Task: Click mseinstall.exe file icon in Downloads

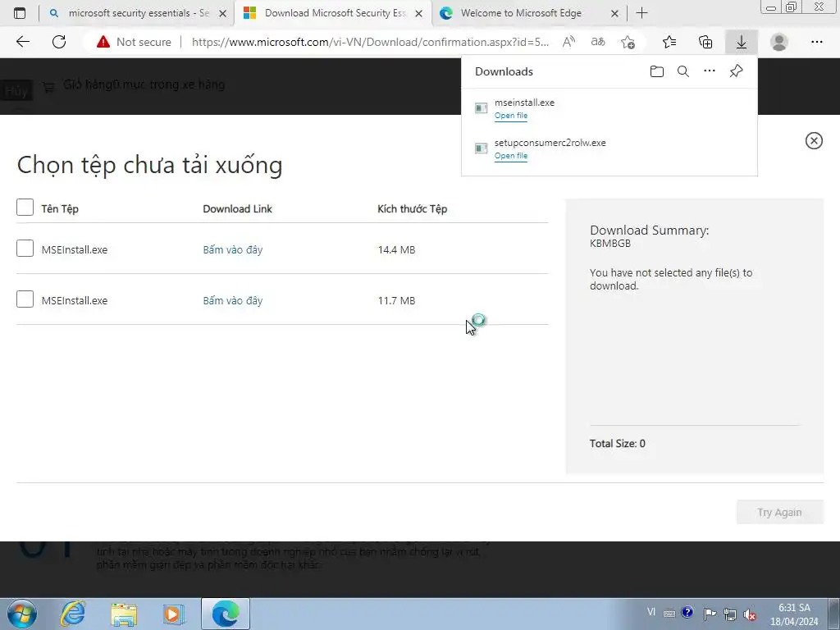Action: pyautogui.click(x=481, y=108)
